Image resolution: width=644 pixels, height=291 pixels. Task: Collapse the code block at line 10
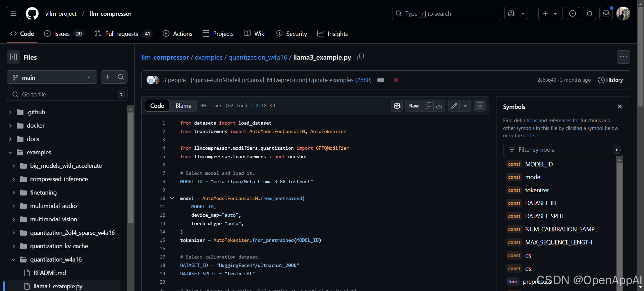pyautogui.click(x=172, y=198)
